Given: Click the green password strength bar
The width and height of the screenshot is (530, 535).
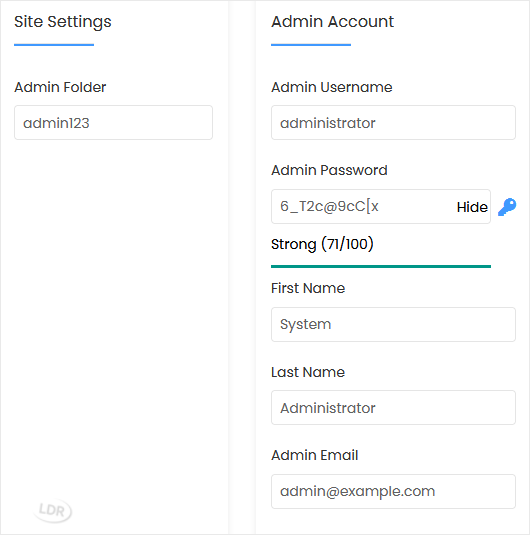Looking at the screenshot, I should click(x=381, y=266).
